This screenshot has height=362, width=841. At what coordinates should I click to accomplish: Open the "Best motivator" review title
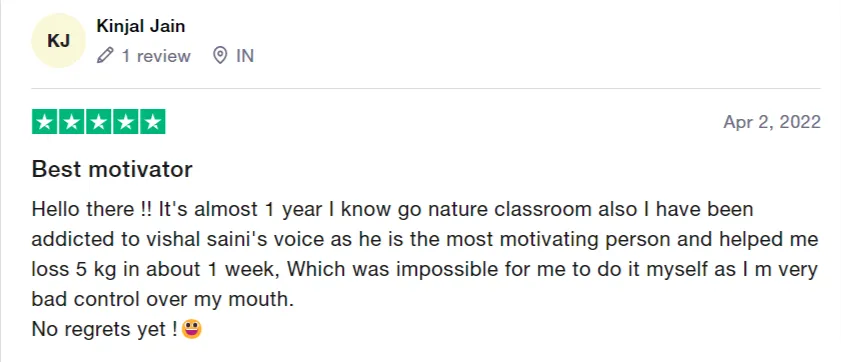(x=112, y=169)
